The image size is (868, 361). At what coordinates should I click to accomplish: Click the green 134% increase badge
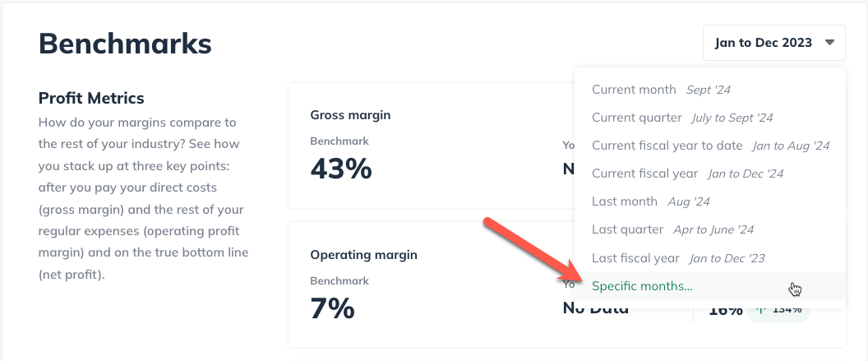(x=778, y=310)
